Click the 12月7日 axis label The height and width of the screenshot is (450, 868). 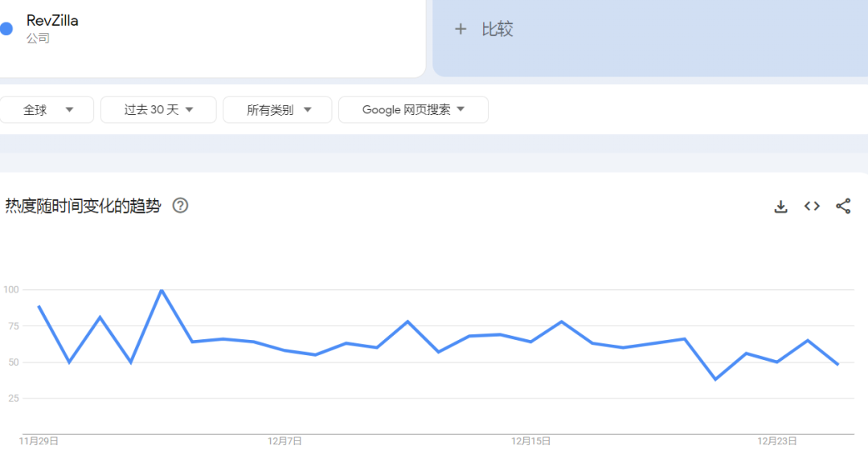coord(285,441)
